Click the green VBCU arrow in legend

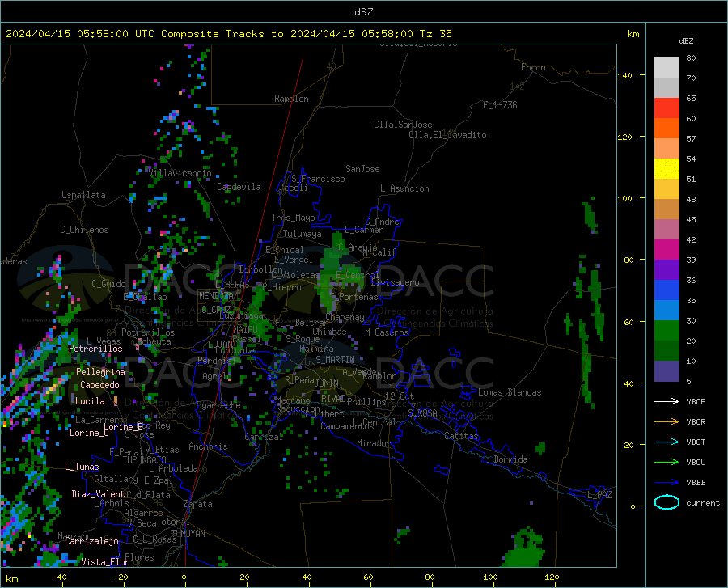667,462
